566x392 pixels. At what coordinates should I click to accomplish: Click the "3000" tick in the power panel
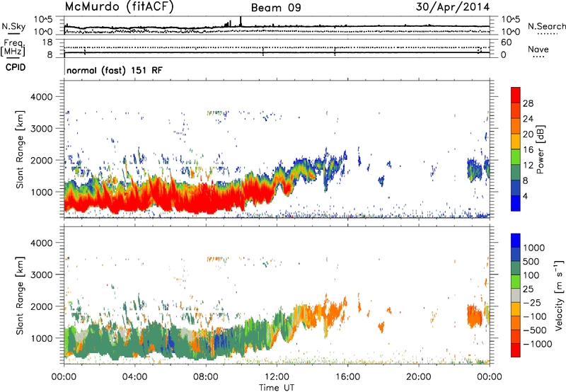tap(42, 129)
